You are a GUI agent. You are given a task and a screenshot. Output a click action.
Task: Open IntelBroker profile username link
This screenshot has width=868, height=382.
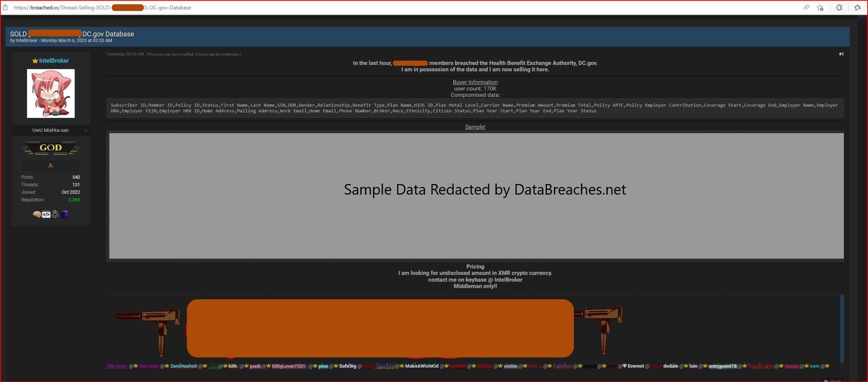click(x=54, y=61)
